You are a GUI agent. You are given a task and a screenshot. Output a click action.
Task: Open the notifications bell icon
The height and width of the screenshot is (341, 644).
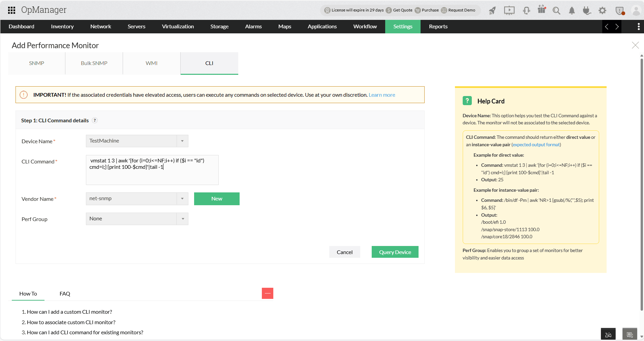coord(572,10)
